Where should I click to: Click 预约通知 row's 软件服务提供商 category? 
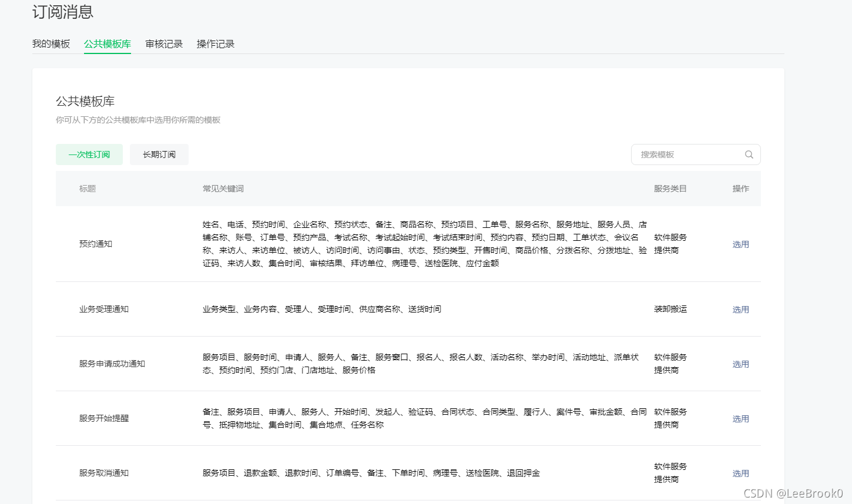pos(670,244)
